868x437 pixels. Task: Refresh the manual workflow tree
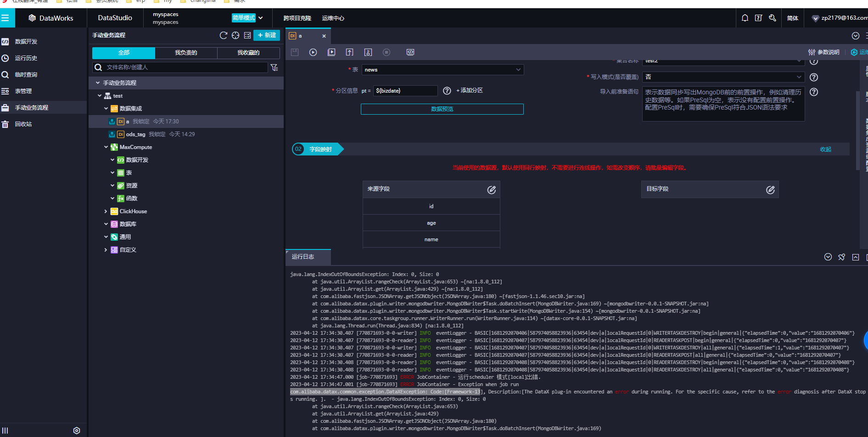[x=224, y=35]
